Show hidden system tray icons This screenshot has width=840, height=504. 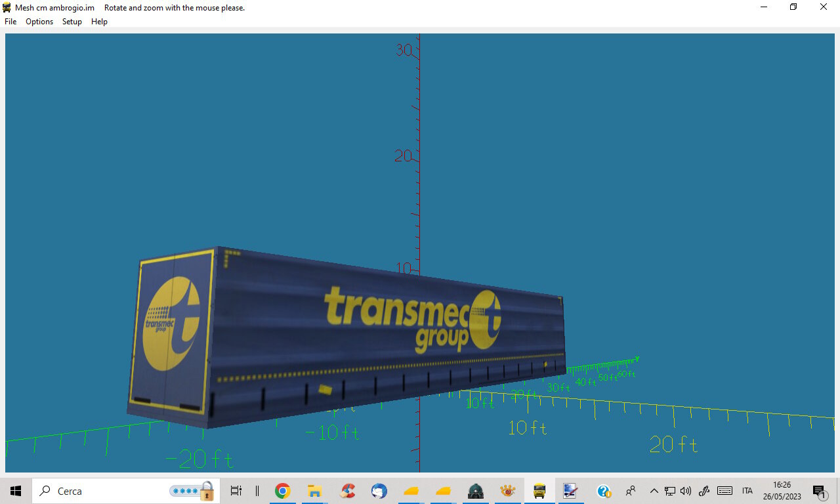654,491
